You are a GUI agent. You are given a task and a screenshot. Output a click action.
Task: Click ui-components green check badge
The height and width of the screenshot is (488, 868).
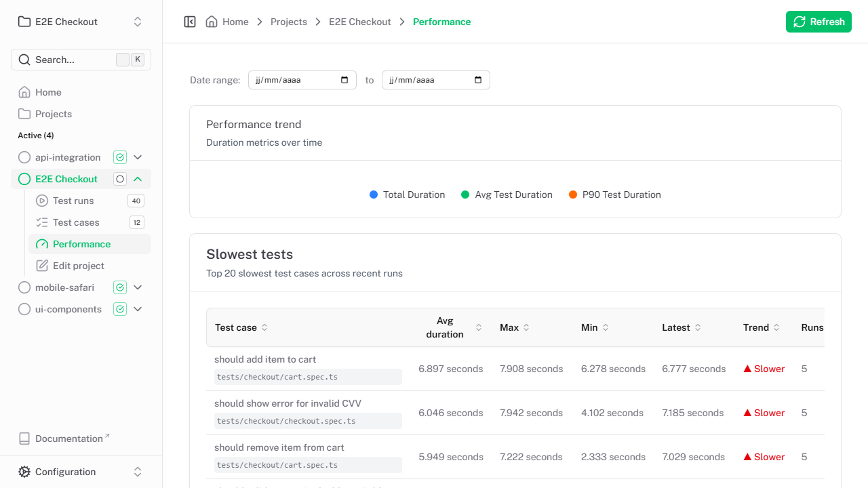[x=120, y=309]
